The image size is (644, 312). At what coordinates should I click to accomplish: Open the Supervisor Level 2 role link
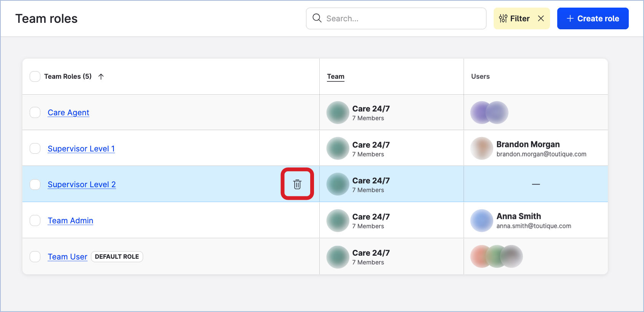(81, 185)
